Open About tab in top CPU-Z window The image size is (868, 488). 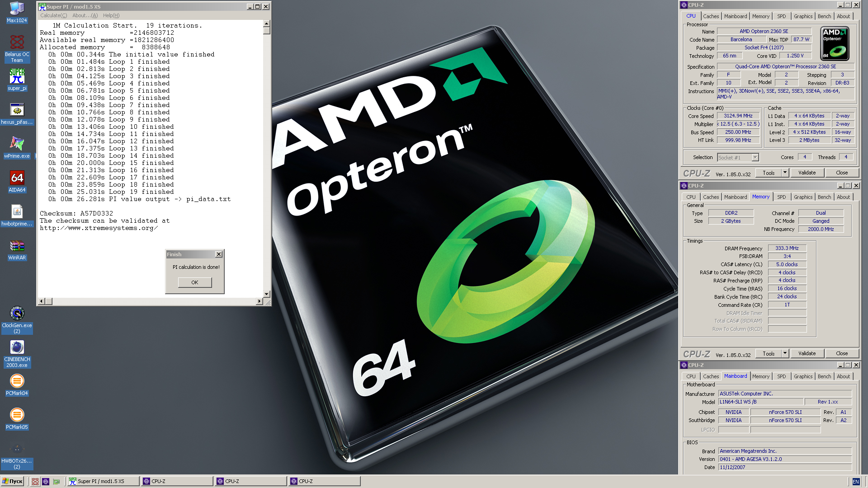pos(844,16)
